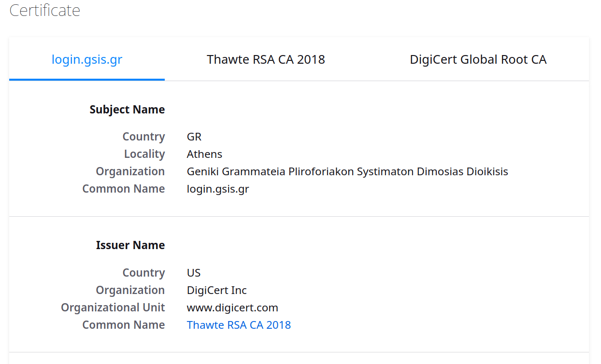Click the subject country value GR
Viewport: 601px width, 364px height.
(x=194, y=137)
